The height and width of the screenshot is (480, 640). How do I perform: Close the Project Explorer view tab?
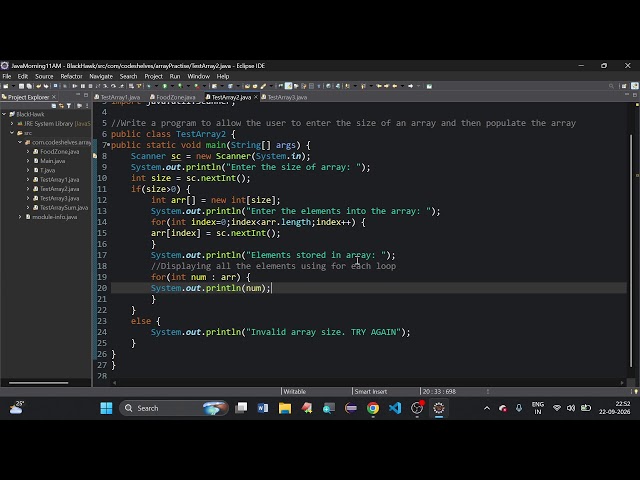click(53, 97)
